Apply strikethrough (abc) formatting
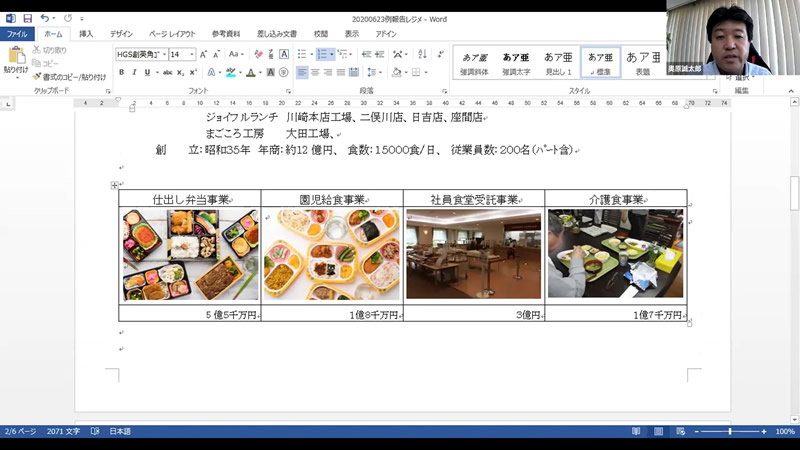Image resolution: width=800 pixels, height=450 pixels. [x=167, y=72]
